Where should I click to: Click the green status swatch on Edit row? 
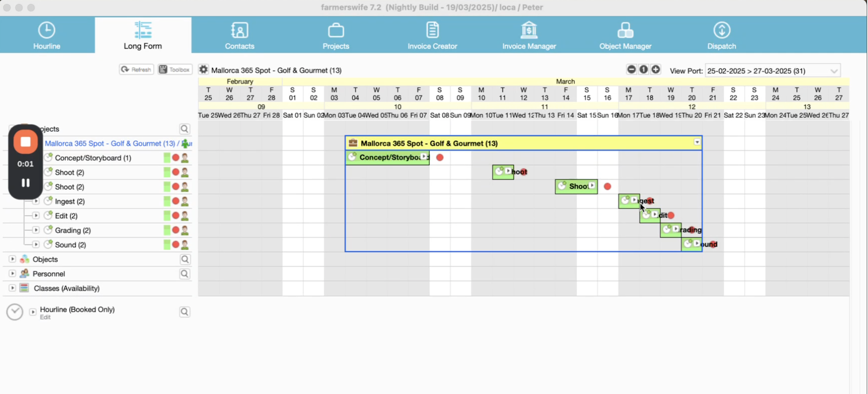point(167,216)
